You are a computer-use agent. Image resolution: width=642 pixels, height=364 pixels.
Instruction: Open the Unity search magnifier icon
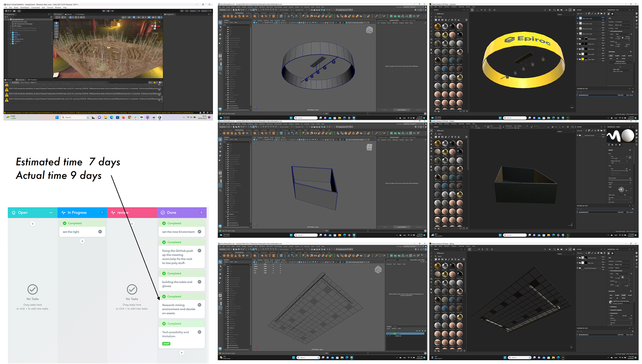pyautogui.click(x=186, y=11)
